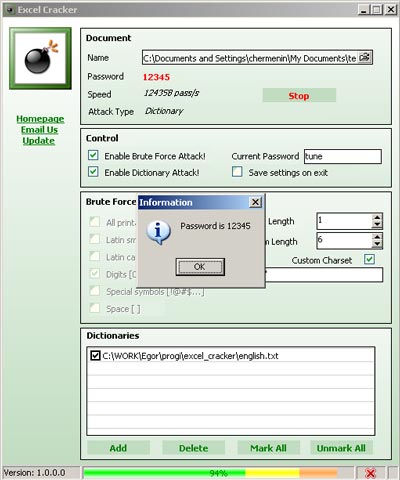Click the document Name path field
The width and height of the screenshot is (400, 480).
coord(250,58)
